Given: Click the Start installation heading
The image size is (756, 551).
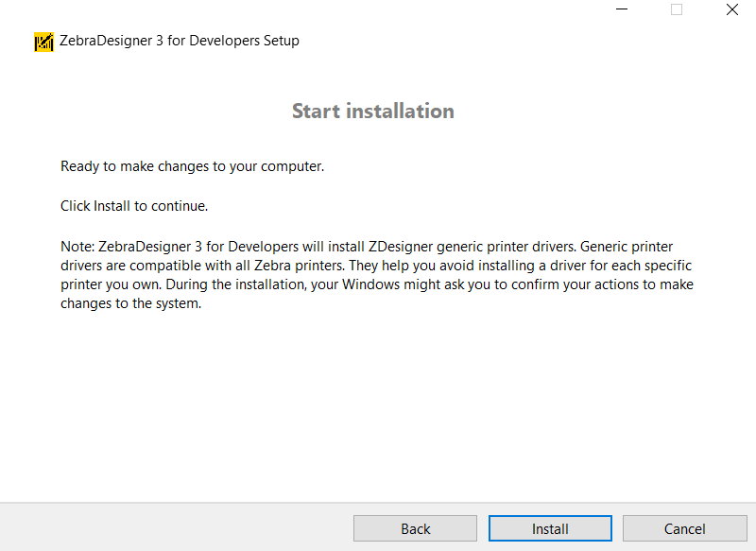Looking at the screenshot, I should (372, 111).
